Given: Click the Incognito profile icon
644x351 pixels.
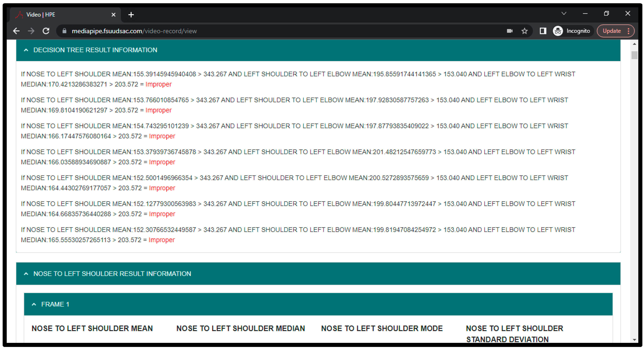Looking at the screenshot, I should [x=558, y=31].
